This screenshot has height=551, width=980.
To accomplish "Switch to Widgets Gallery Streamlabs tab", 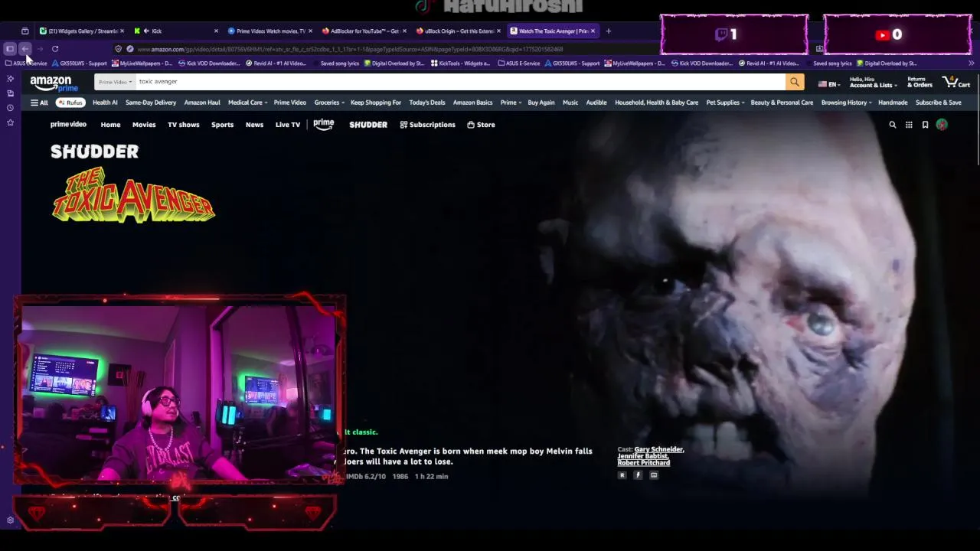I will click(x=80, y=31).
